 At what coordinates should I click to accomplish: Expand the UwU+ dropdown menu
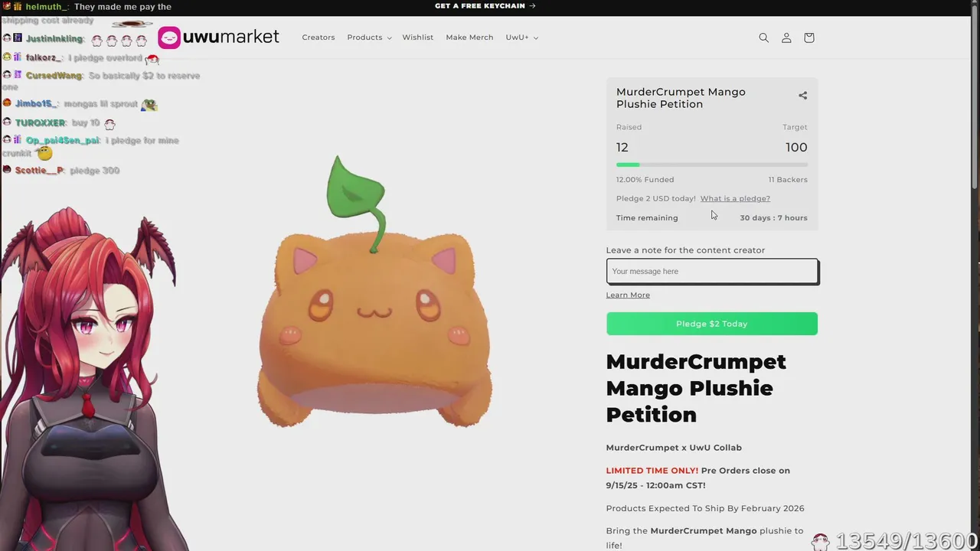[x=521, y=37]
